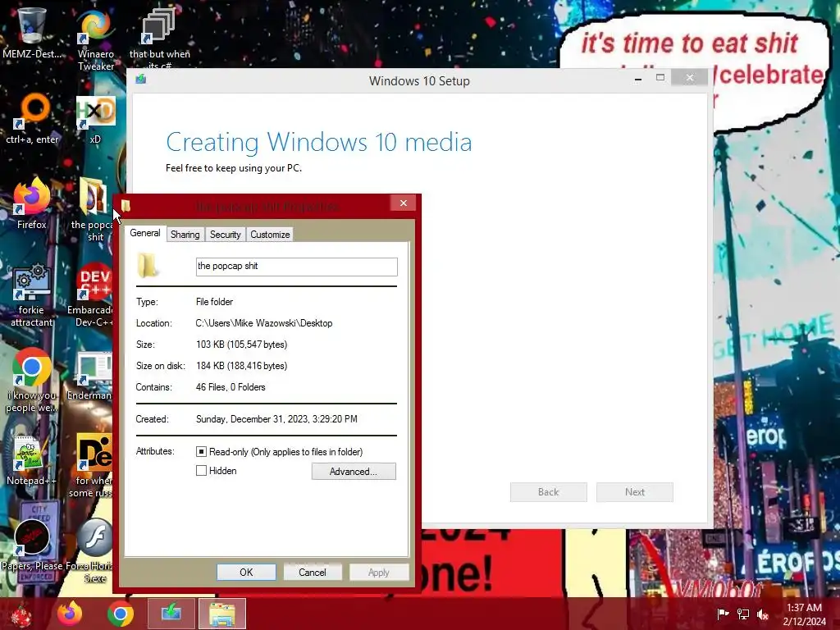Screen dimensions: 840x630
Task: Click the Next button in Windows 10 Setup
Action: (x=635, y=492)
